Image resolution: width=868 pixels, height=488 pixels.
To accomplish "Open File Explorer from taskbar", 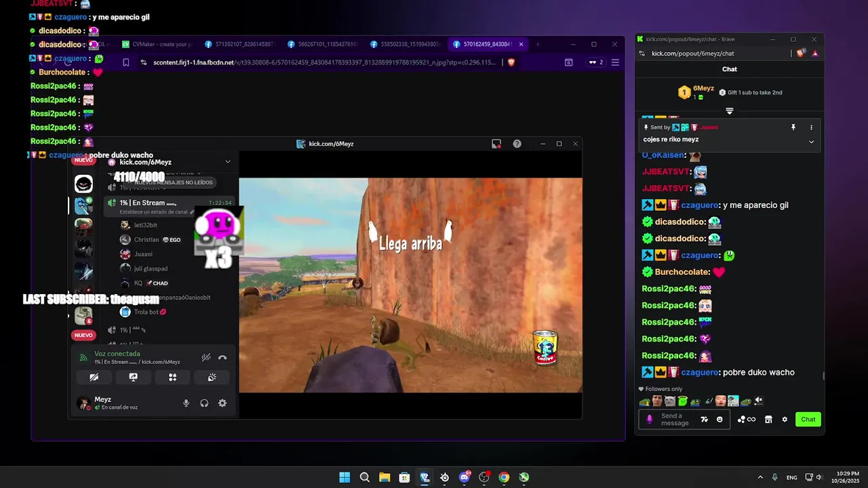I will (x=384, y=477).
